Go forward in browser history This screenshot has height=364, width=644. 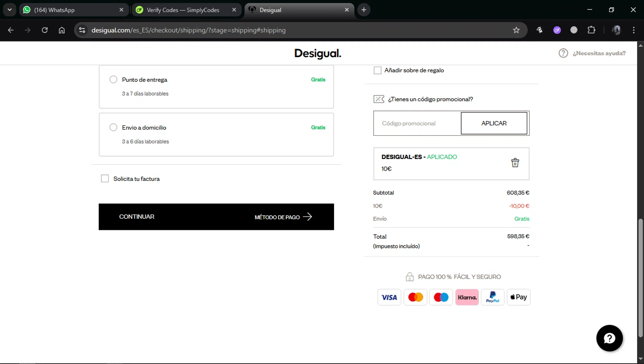(27, 30)
